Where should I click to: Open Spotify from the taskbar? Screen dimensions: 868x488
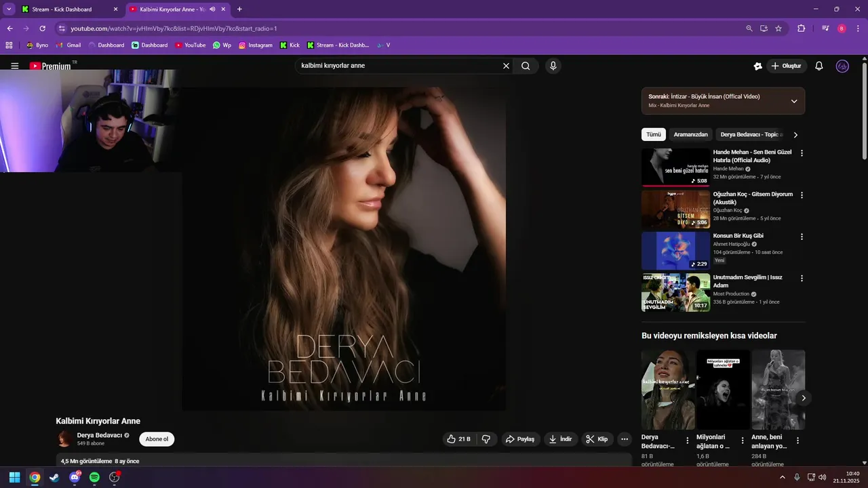point(94,477)
